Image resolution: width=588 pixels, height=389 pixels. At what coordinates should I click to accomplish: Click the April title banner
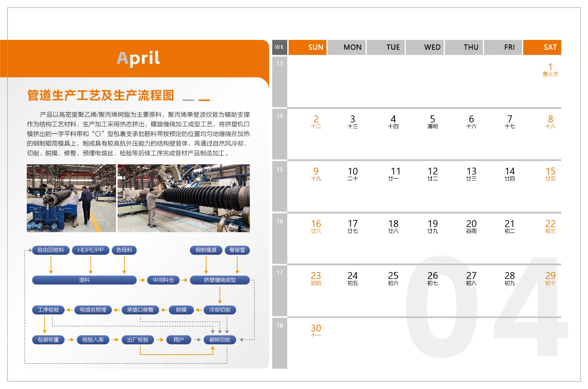click(x=138, y=58)
